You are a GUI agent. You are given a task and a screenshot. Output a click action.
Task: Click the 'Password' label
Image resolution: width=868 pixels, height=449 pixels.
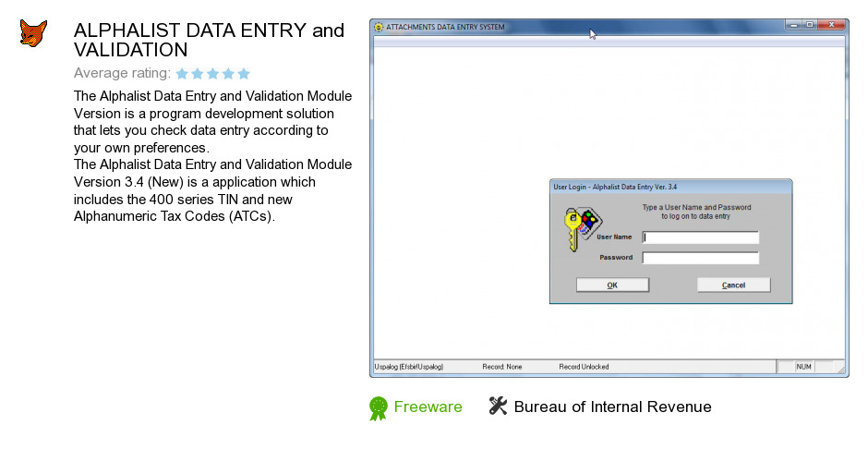pos(616,258)
